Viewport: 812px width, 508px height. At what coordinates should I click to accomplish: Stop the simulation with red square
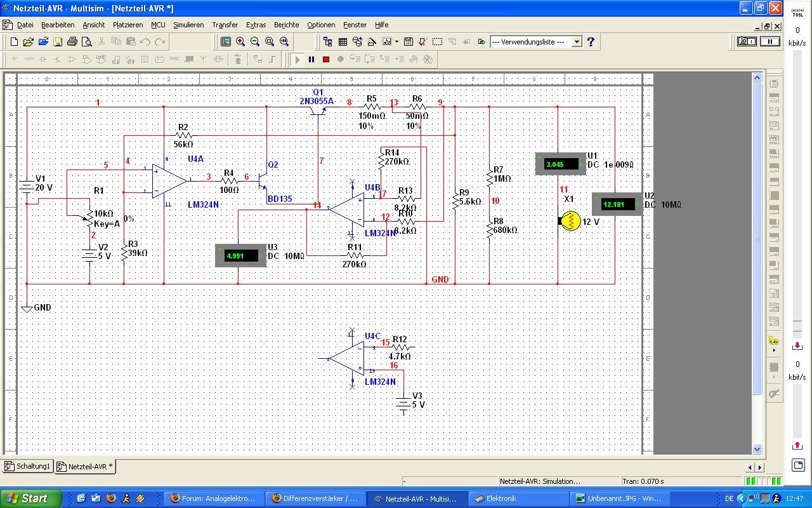tap(326, 59)
